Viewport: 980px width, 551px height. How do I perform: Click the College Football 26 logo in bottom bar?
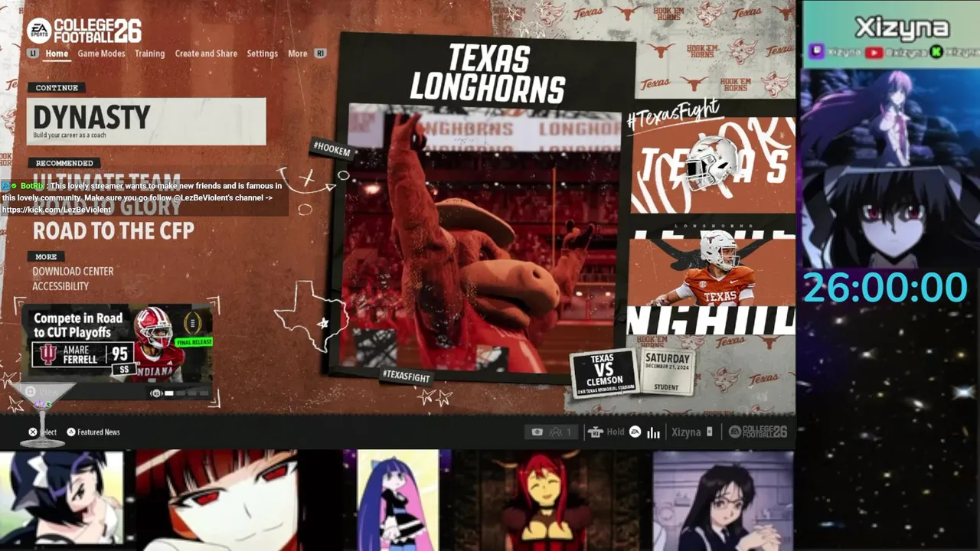757,432
